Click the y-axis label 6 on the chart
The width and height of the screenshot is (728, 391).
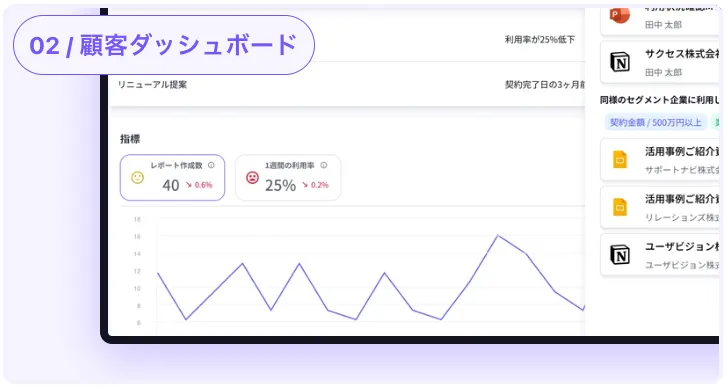[138, 323]
